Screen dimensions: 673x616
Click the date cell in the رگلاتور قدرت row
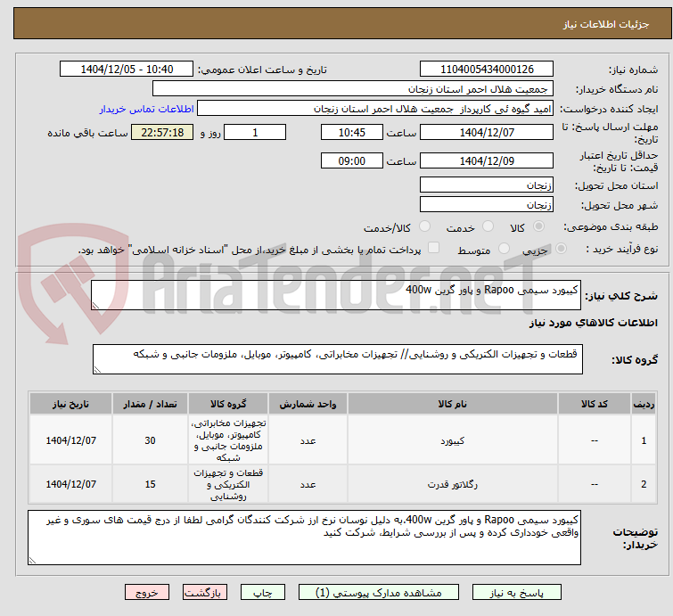(70, 484)
